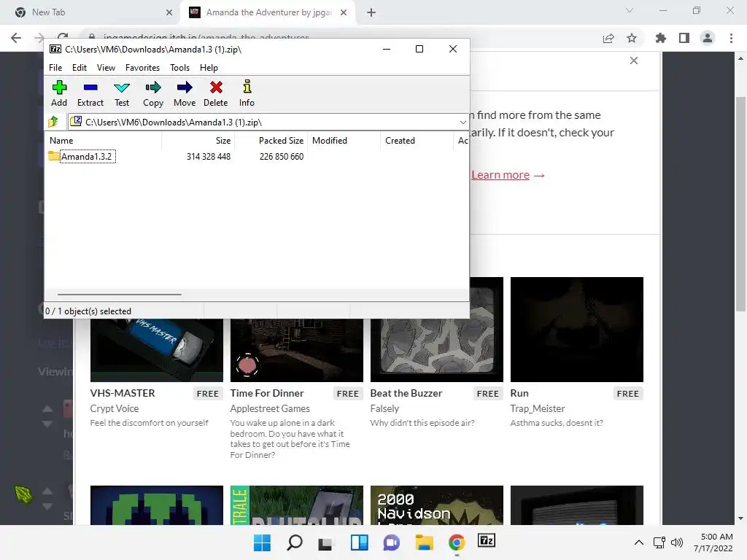This screenshot has height=560, width=747.
Task: Go back in Chrome
Action: [x=16, y=38]
